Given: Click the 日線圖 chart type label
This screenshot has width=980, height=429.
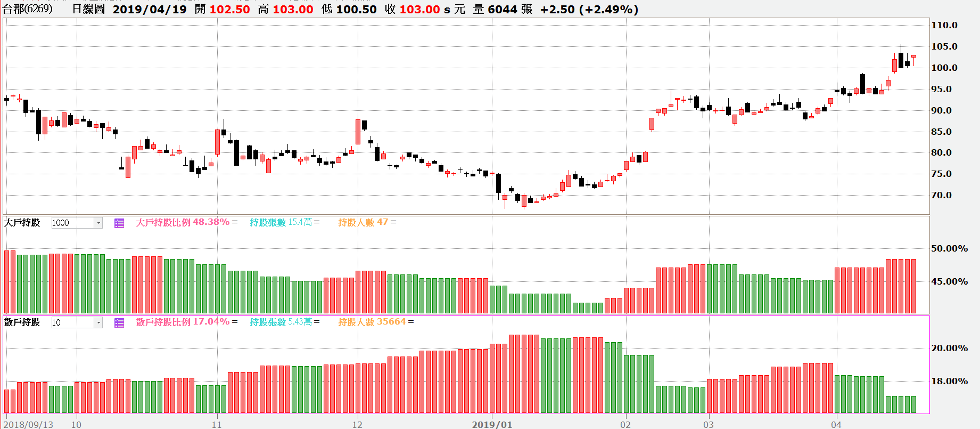Looking at the screenshot, I should click(88, 9).
